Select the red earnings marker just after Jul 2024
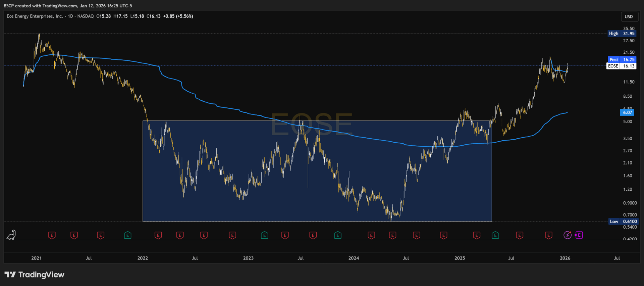Viewport: 644px width, 286px height. coord(417,235)
